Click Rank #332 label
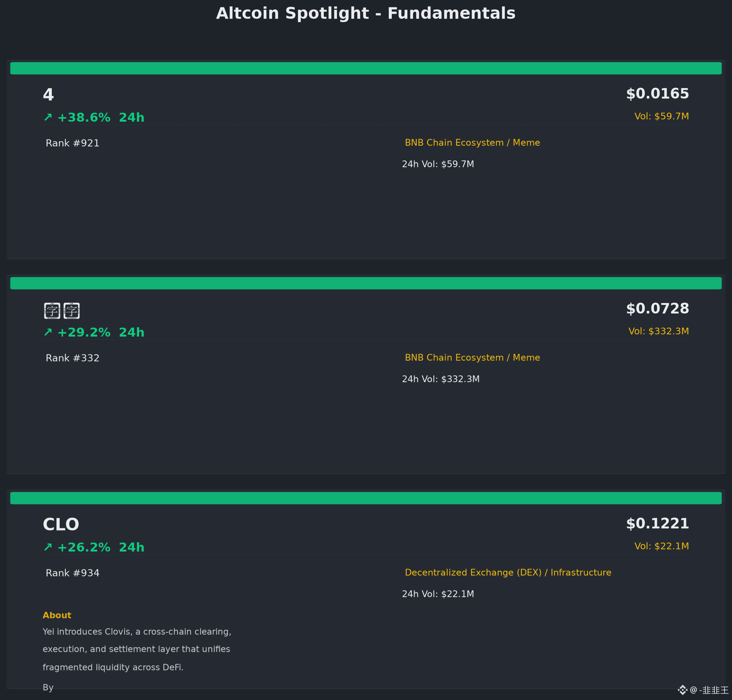Image resolution: width=732 pixels, height=700 pixels. [72, 358]
